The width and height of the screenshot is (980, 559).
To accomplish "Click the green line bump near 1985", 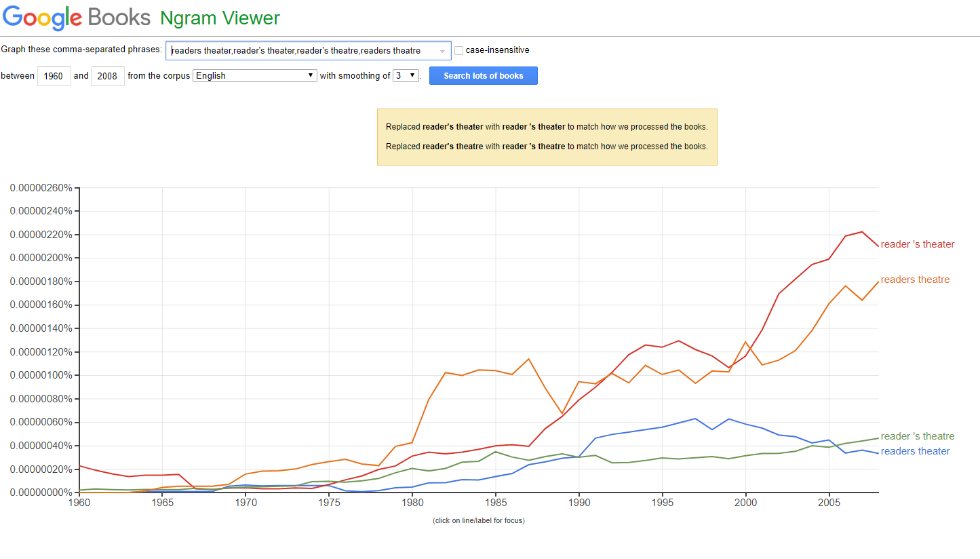I will (496, 452).
